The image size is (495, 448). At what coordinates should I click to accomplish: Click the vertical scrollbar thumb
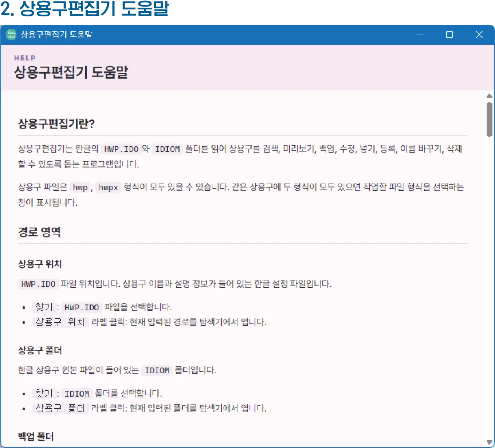pyautogui.click(x=489, y=119)
